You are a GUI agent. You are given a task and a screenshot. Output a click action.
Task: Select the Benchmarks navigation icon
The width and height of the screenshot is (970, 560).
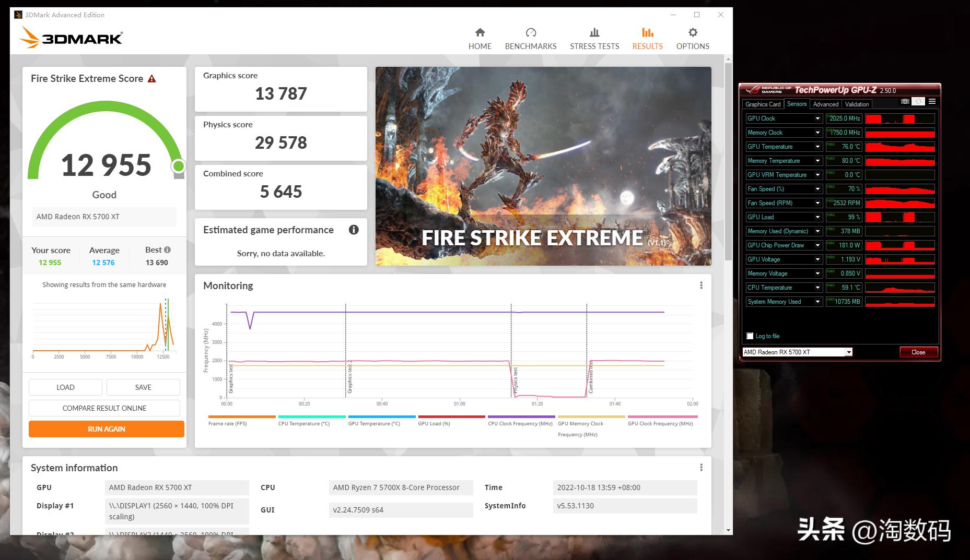point(530,38)
